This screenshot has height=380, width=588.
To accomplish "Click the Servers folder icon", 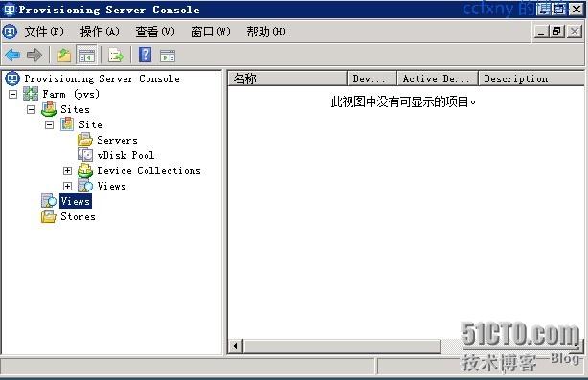I will click(x=85, y=140).
